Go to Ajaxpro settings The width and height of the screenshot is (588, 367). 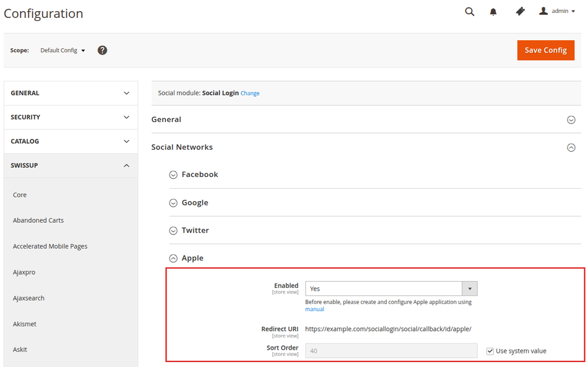(24, 272)
